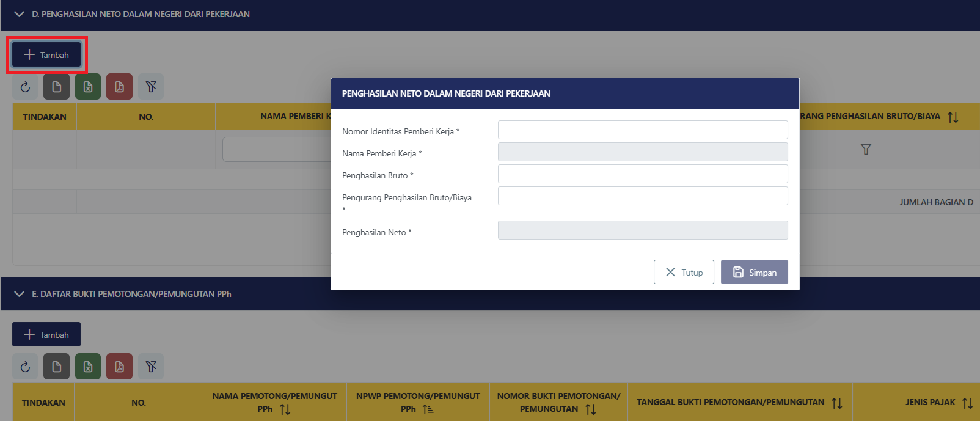Sort by Nomor Bukti Pemotongan/Pemungutan
Screen dimensions: 980x421
point(591,409)
